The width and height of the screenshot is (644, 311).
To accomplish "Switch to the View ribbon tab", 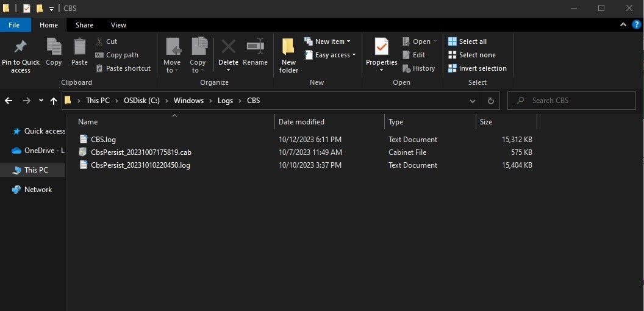I will (118, 25).
